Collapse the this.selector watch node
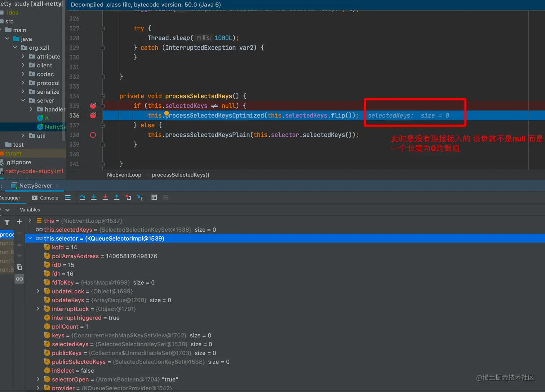This screenshot has width=545, height=392. pyautogui.click(x=30, y=239)
